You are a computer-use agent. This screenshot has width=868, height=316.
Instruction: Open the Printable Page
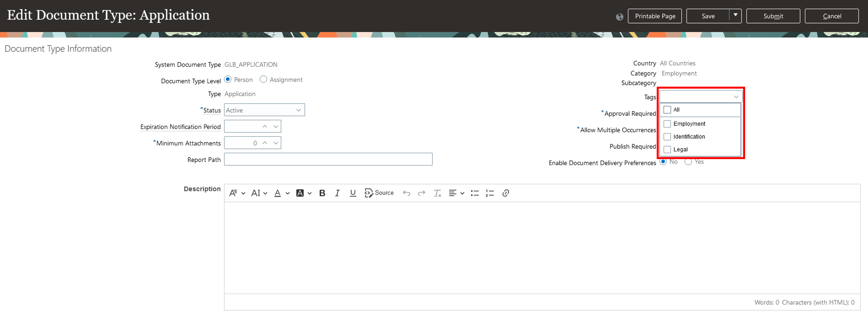point(654,16)
